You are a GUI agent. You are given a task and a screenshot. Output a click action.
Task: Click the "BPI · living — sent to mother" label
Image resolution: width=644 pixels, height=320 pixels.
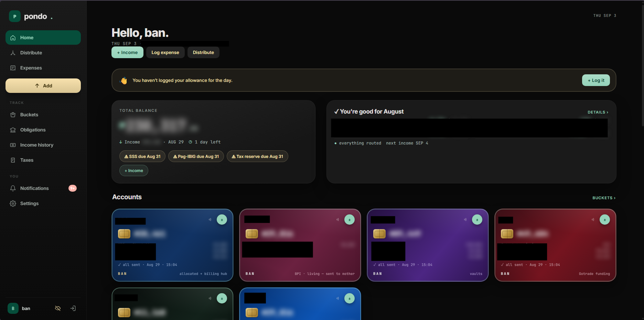[x=324, y=274]
